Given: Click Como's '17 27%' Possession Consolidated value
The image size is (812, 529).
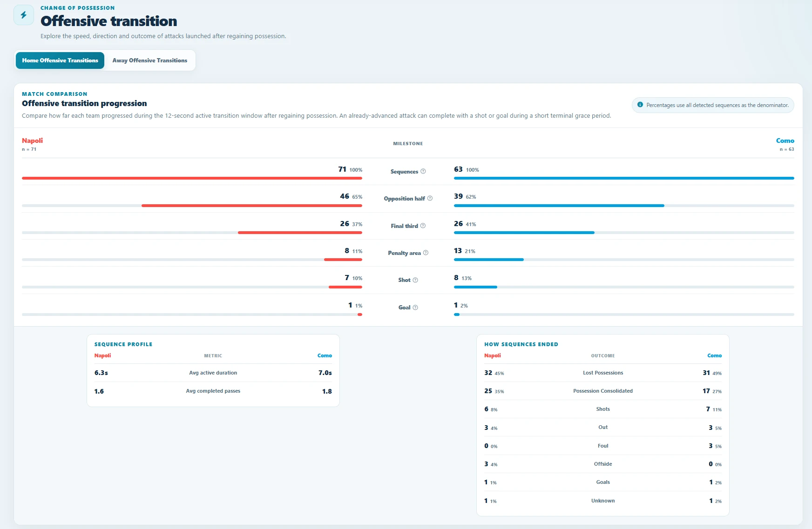Looking at the screenshot, I should [712, 391].
